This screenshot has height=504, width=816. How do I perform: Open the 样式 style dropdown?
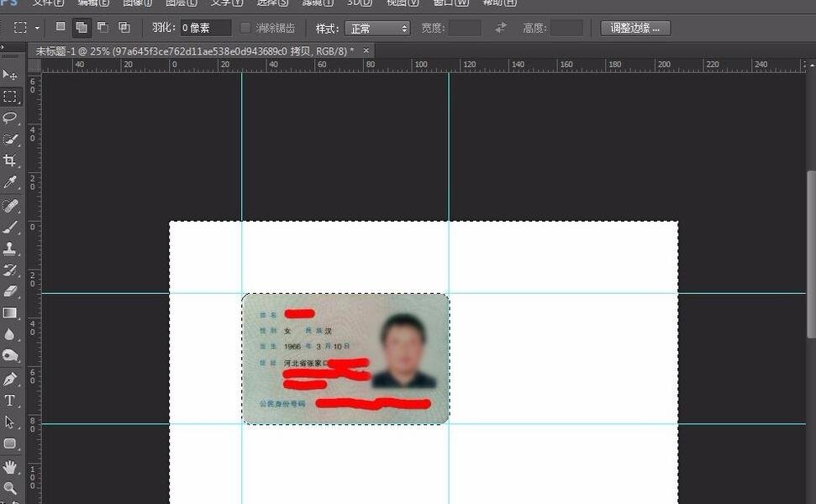[376, 27]
